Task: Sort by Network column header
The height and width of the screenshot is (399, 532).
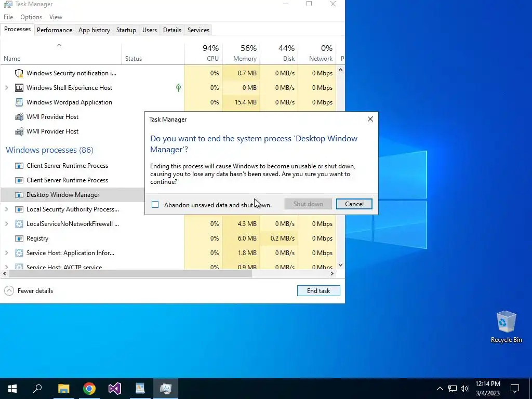Action: tap(317, 54)
